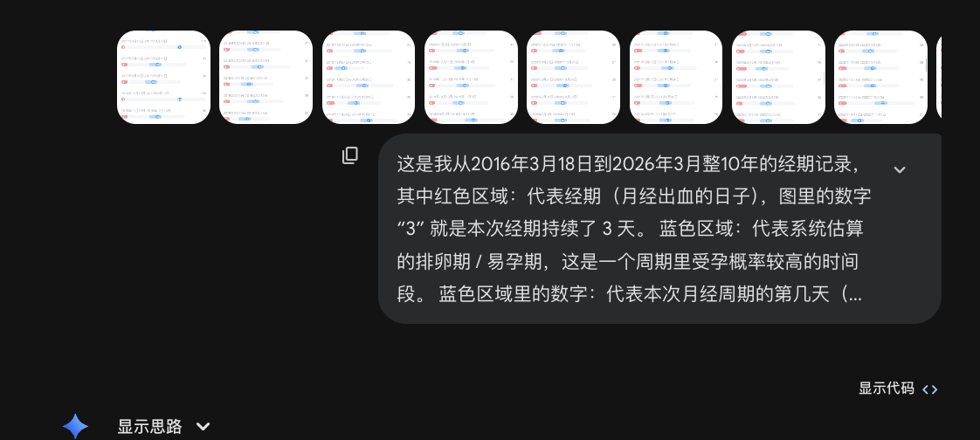This screenshot has width=980, height=440.
Task: Expand 显示思路 using its chevron arrow
Action: pos(204,426)
